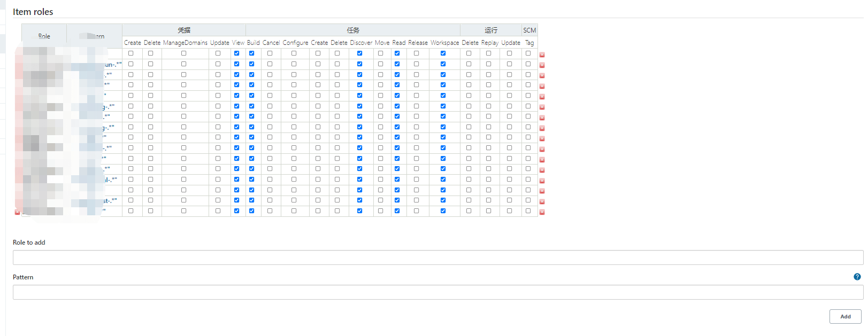This screenshot has height=336, width=868.
Task: Uncheck credentials View in the bottom row
Action: (x=236, y=211)
